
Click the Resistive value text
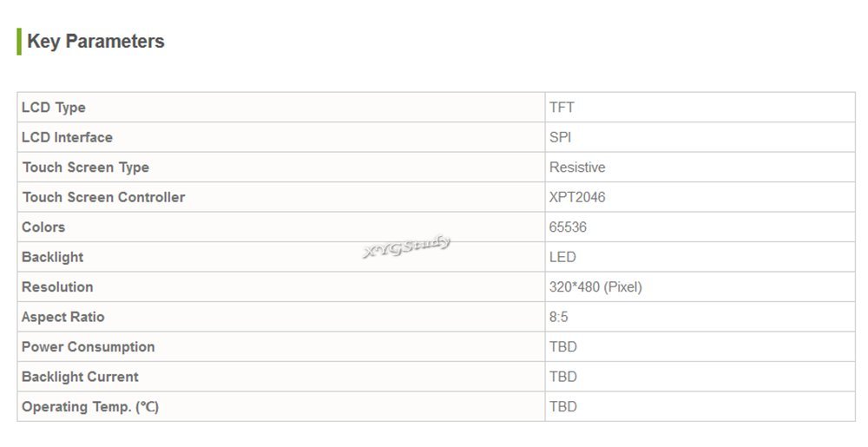click(x=577, y=167)
